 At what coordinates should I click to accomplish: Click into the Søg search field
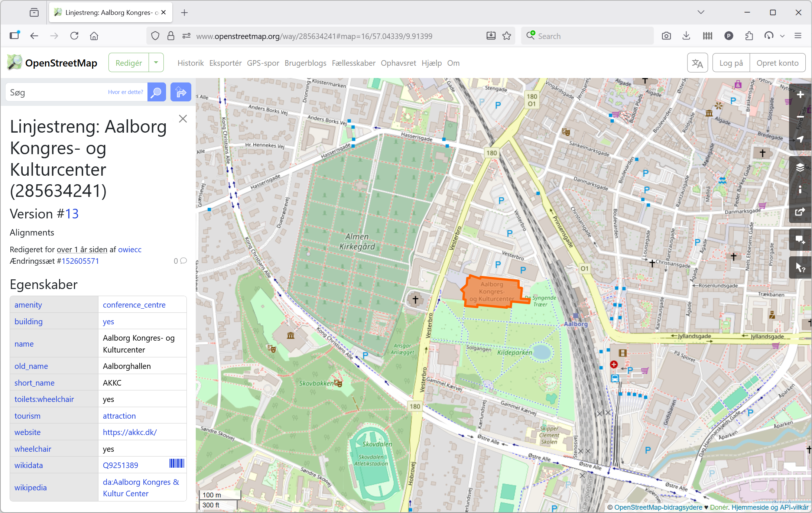[56, 92]
